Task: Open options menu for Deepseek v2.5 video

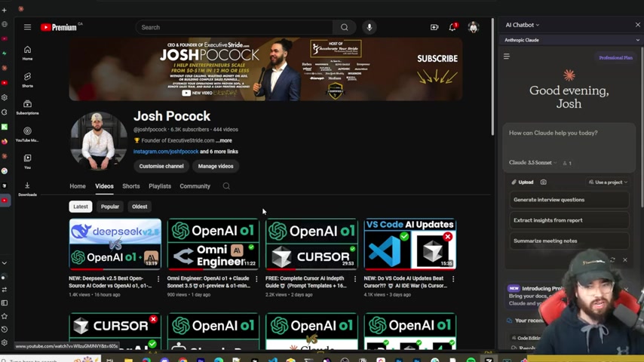Action: click(158, 279)
